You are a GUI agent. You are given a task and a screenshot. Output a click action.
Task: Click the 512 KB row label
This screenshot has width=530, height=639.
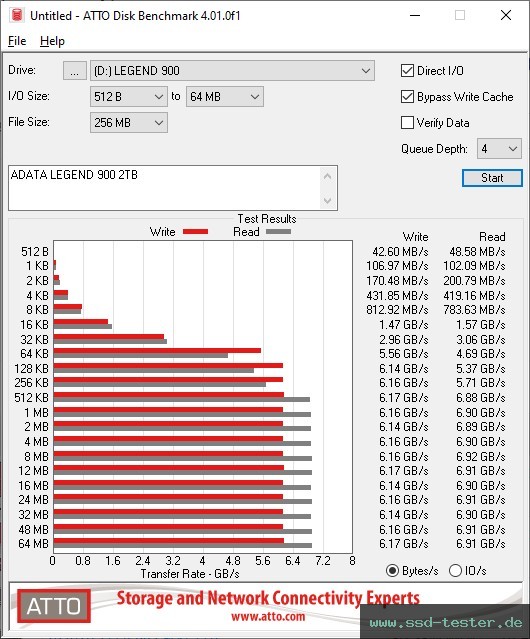click(31, 398)
